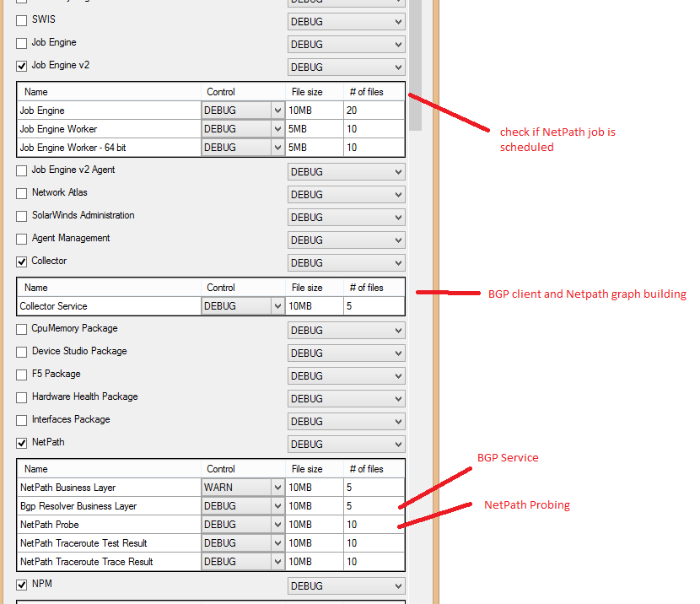
Task: Open Collector log level dropdown
Action: pos(347,263)
